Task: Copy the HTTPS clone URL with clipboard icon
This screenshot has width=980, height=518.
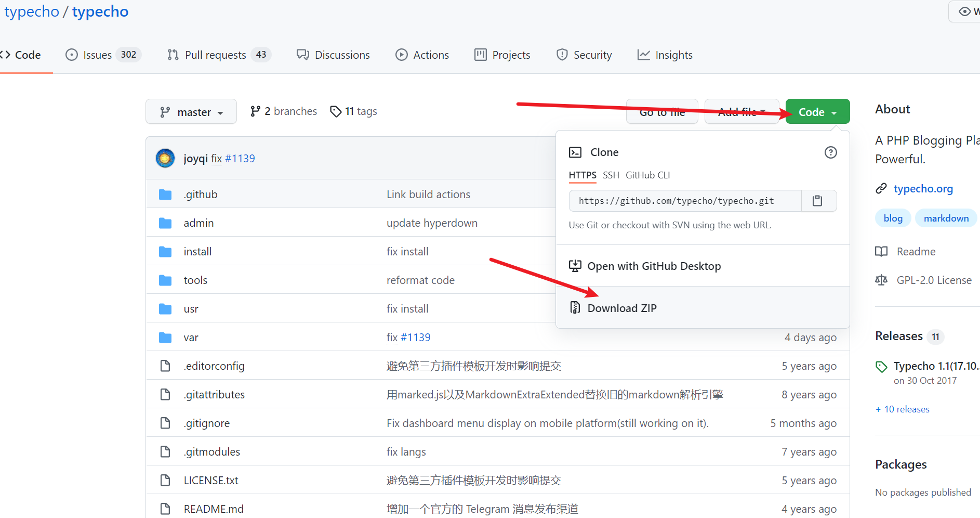Action: click(x=817, y=201)
